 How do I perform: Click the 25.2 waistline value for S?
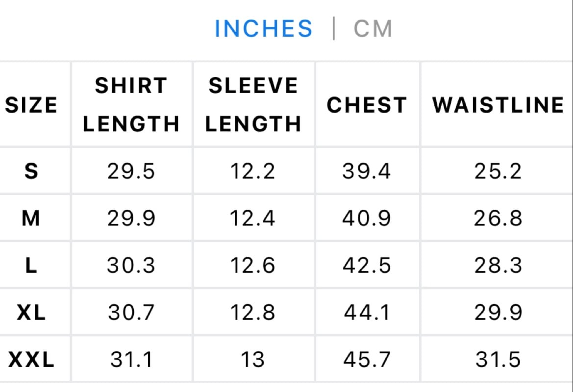pos(498,171)
